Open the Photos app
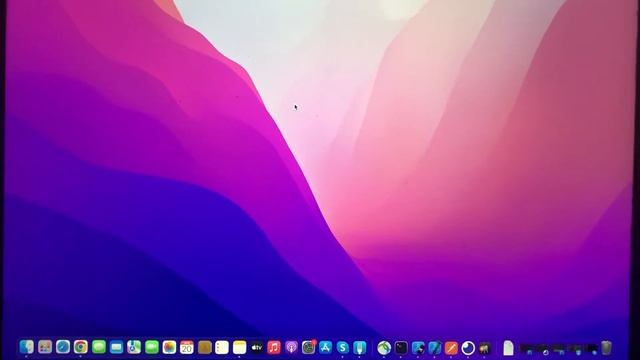The height and width of the screenshot is (360, 640). [x=169, y=347]
